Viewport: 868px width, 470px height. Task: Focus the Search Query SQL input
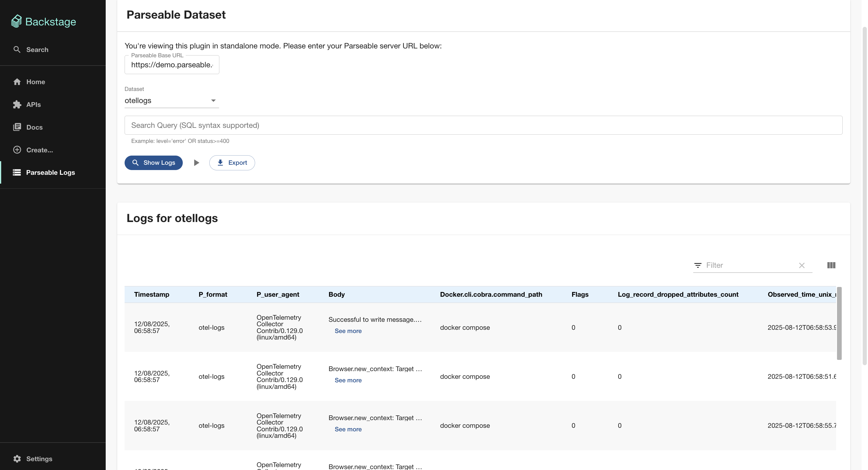(484, 125)
